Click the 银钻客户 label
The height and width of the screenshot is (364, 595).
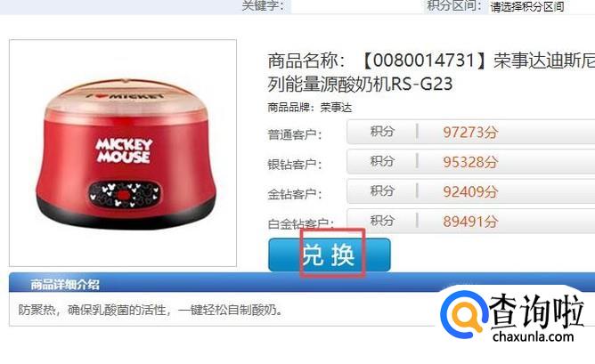point(295,164)
